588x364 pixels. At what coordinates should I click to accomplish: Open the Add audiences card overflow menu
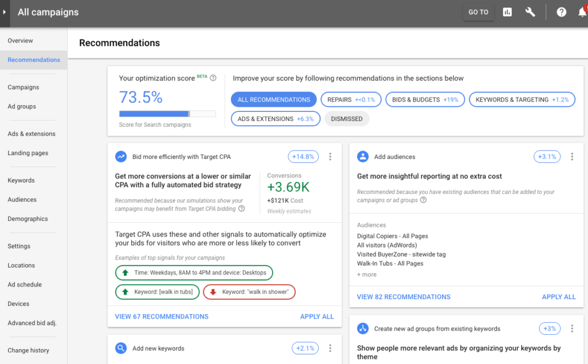point(572,156)
